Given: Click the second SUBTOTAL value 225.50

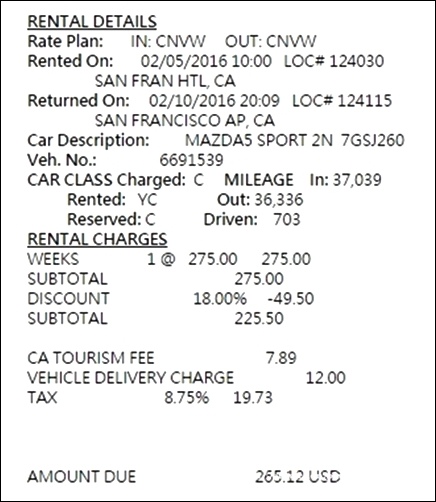Looking at the screenshot, I should coord(259,319).
